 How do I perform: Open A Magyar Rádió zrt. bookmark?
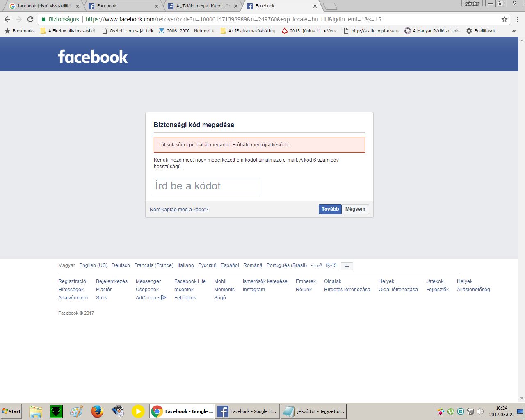pyautogui.click(x=432, y=31)
